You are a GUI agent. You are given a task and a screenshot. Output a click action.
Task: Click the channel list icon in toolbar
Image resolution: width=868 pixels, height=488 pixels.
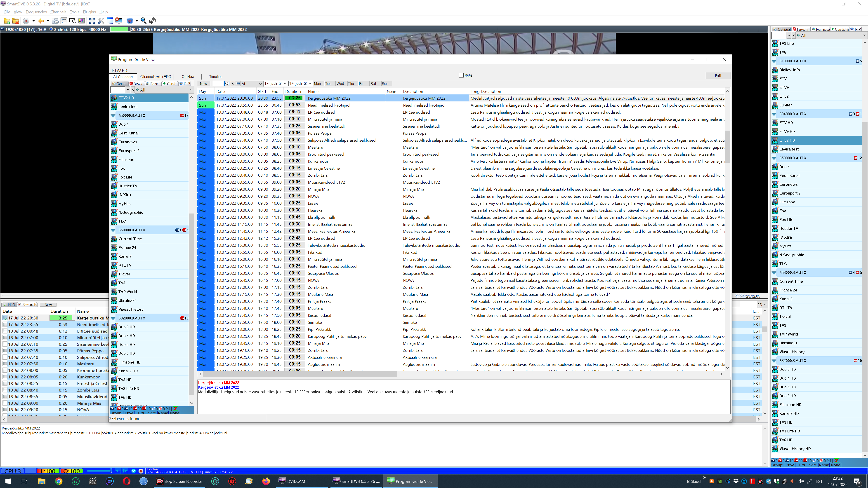(64, 21)
